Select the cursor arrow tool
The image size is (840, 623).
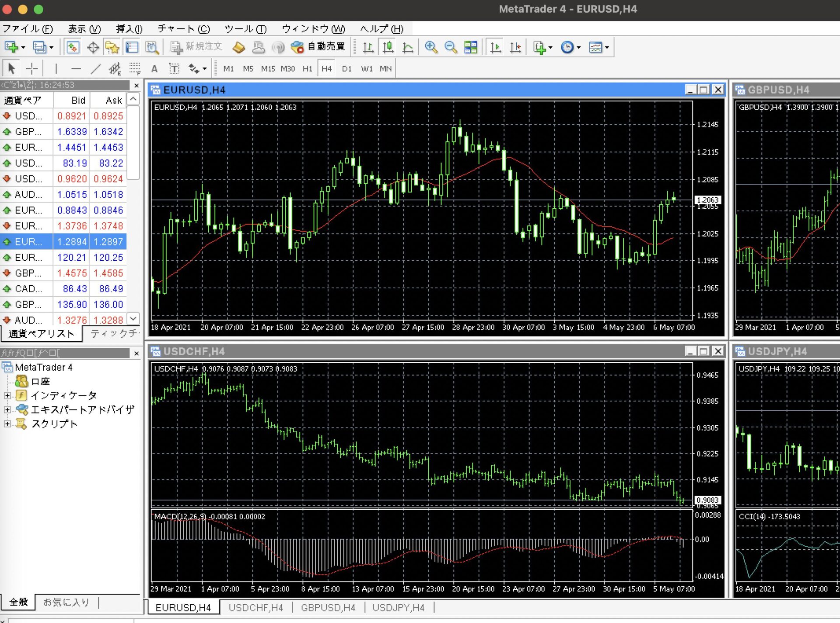click(x=11, y=69)
